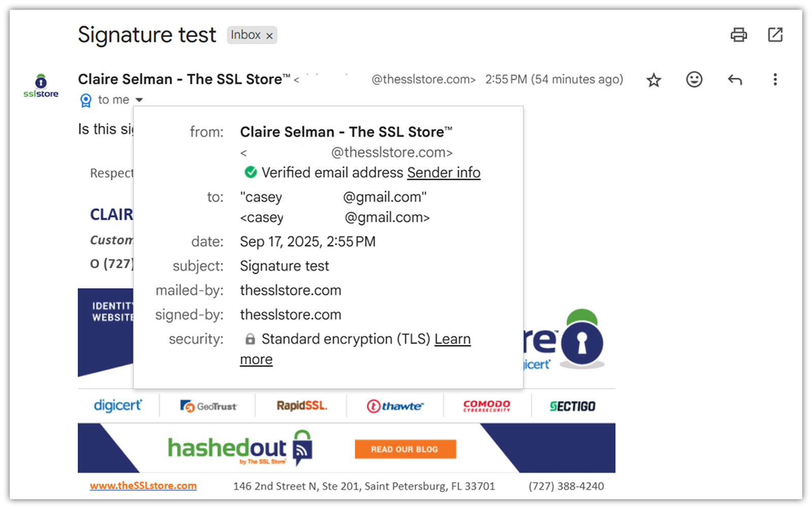This screenshot has width=812, height=509.
Task: Click the Sectigo partner logo
Action: 572,405
